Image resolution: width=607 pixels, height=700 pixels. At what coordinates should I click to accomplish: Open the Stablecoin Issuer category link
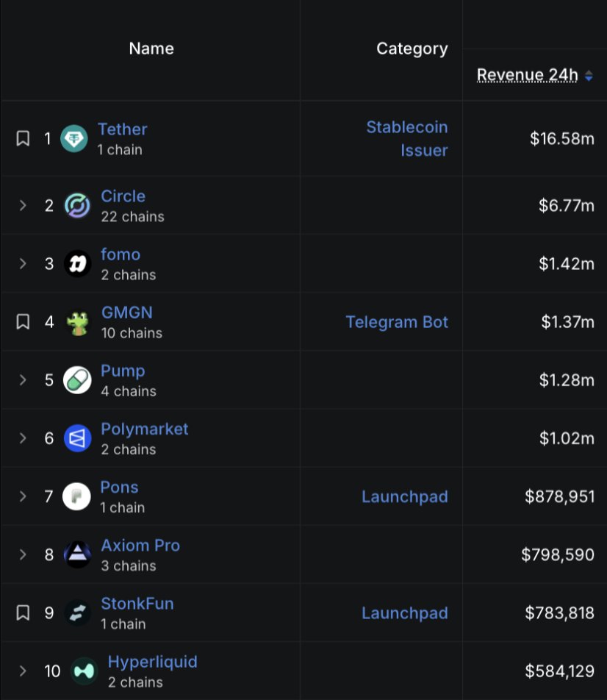click(406, 138)
